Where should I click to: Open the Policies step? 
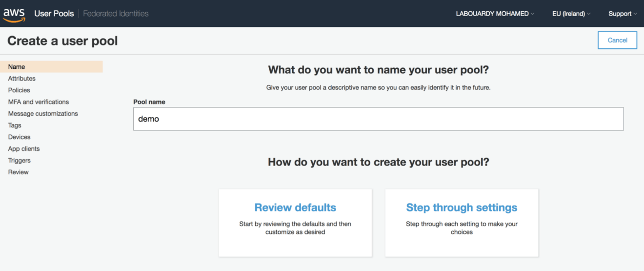pos(19,90)
